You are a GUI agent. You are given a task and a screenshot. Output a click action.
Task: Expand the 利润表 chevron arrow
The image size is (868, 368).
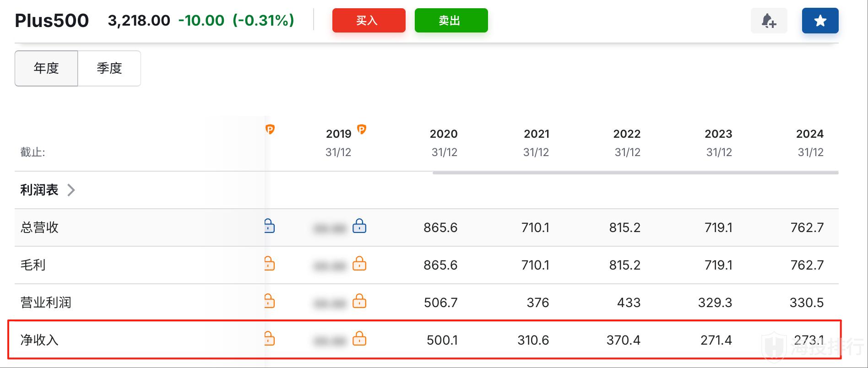(x=71, y=190)
